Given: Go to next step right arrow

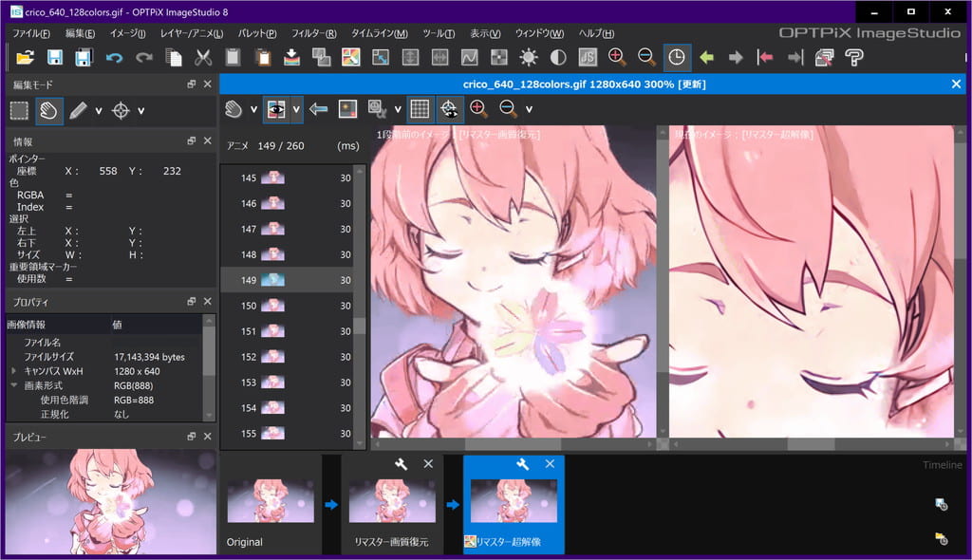Looking at the screenshot, I should (736, 58).
